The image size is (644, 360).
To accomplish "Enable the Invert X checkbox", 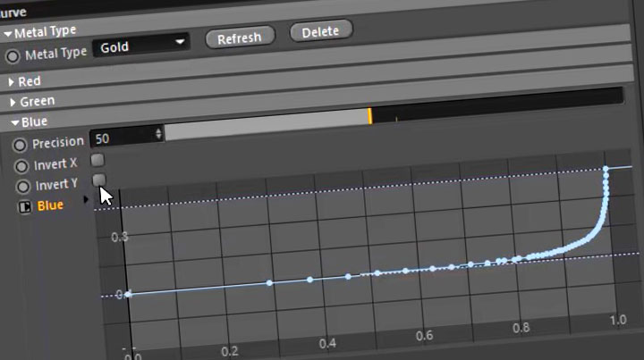I will [x=98, y=160].
